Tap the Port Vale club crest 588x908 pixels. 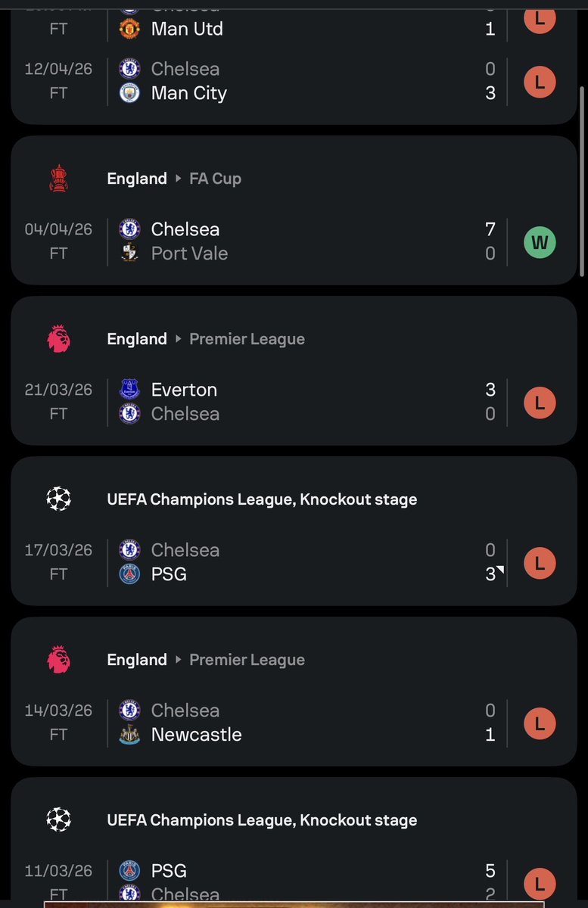129,253
